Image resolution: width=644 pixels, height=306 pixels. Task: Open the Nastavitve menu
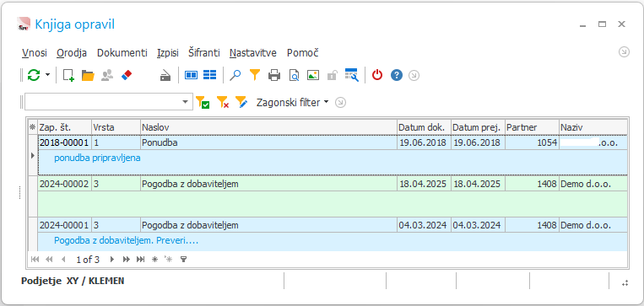tap(253, 53)
